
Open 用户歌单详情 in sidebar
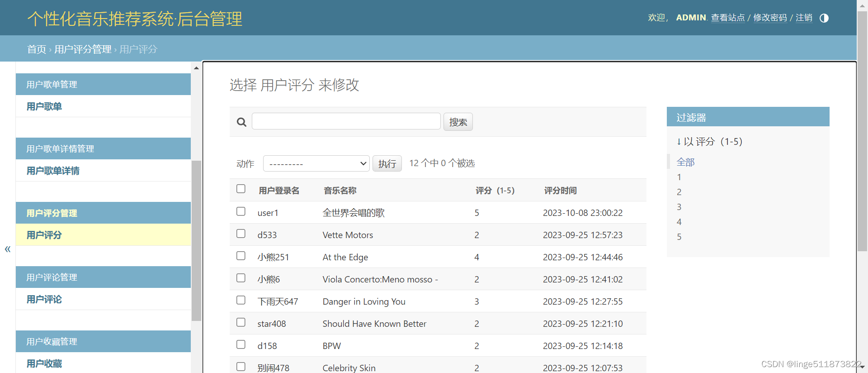tap(53, 171)
